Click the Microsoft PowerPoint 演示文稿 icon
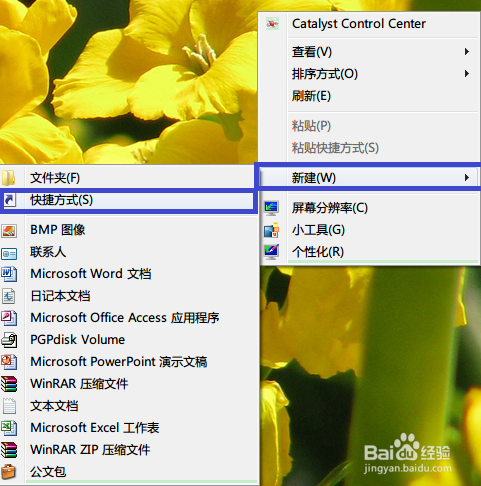The height and width of the screenshot is (486, 481). click(x=9, y=362)
